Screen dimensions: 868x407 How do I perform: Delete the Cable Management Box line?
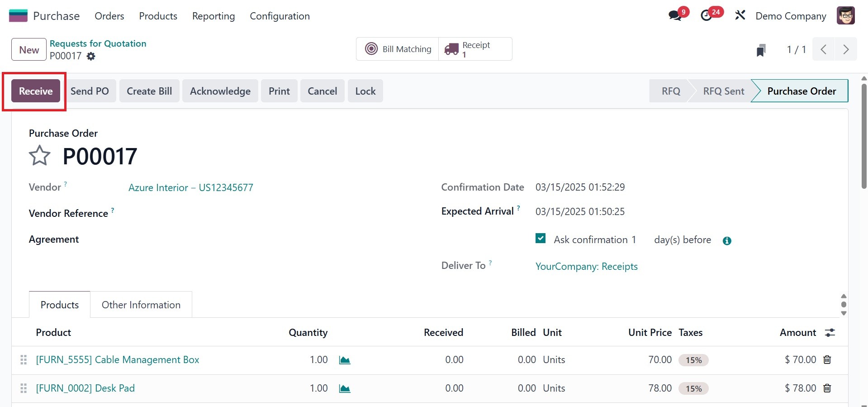coord(827,360)
